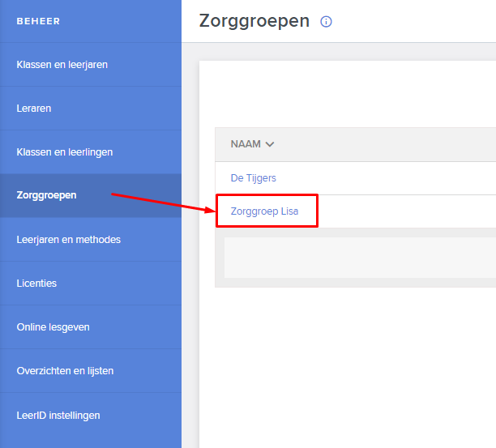Image resolution: width=496 pixels, height=448 pixels.
Task: Open the De Tijgers care group
Action: [x=253, y=178]
